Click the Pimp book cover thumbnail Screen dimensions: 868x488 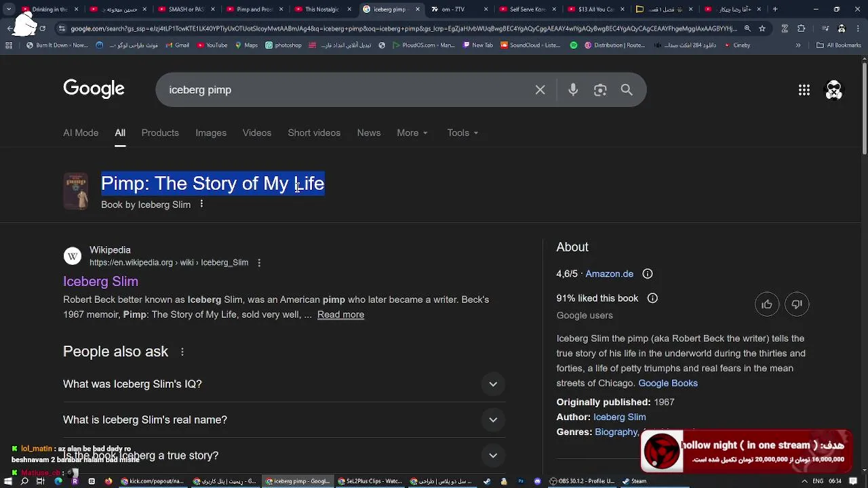tap(75, 191)
